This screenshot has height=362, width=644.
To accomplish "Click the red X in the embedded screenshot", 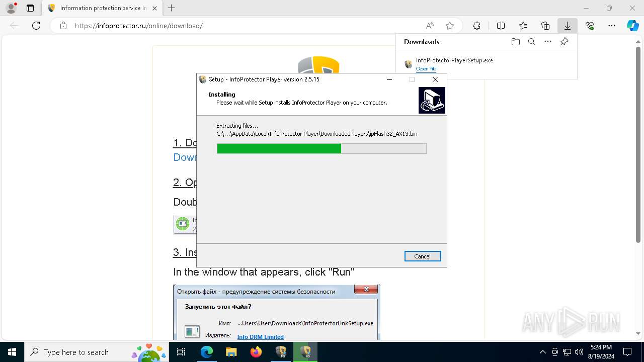I will click(x=366, y=289).
